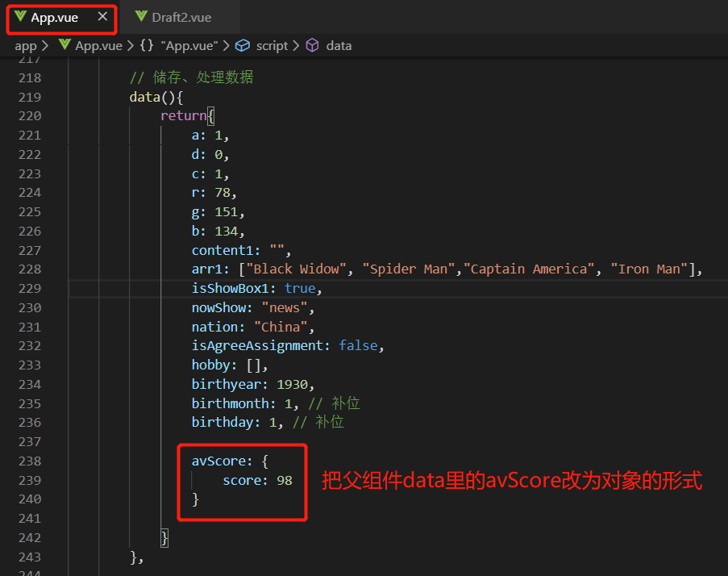Click the '// 补位' comment after birthday

click(318, 422)
